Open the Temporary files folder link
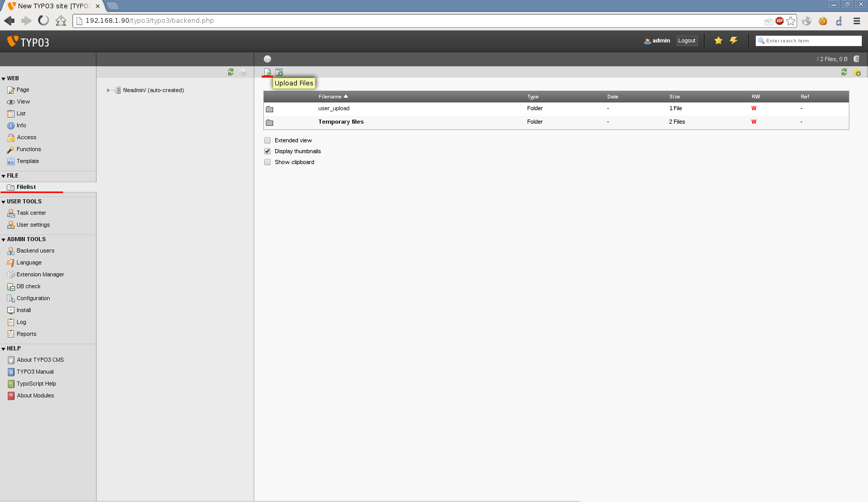This screenshot has width=868, height=502. pyautogui.click(x=340, y=122)
